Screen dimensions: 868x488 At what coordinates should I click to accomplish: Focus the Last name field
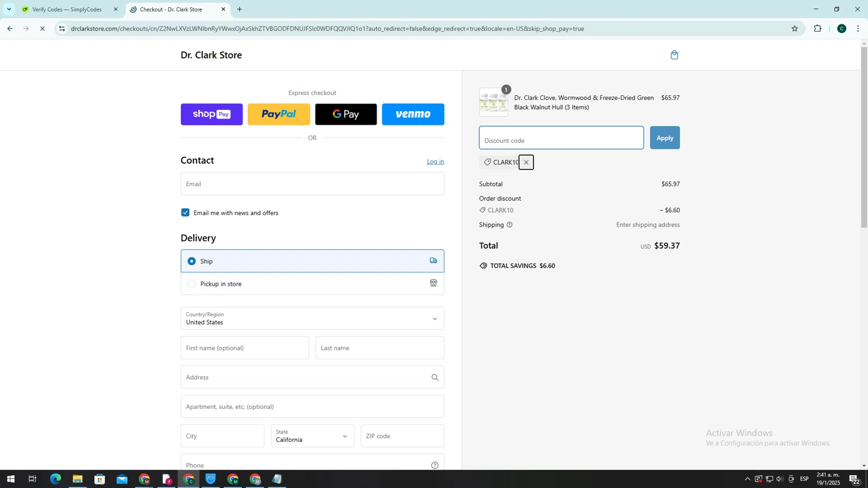(x=380, y=348)
